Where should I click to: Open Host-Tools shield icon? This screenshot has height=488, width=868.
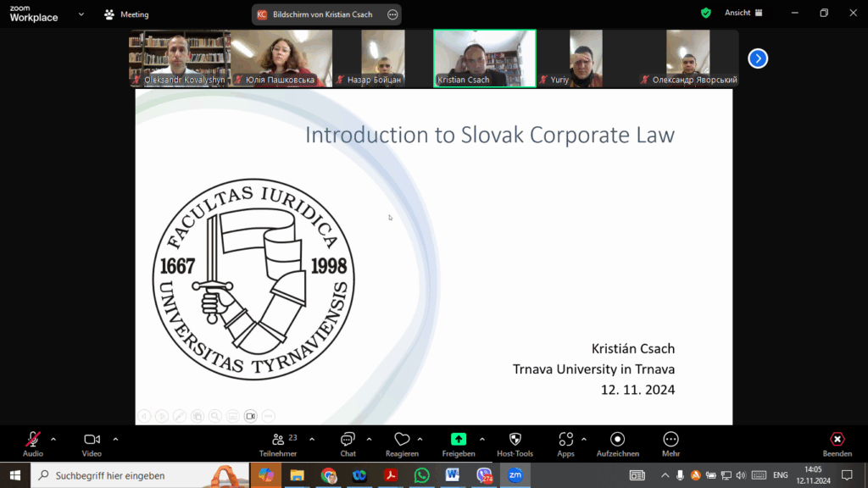point(515,444)
